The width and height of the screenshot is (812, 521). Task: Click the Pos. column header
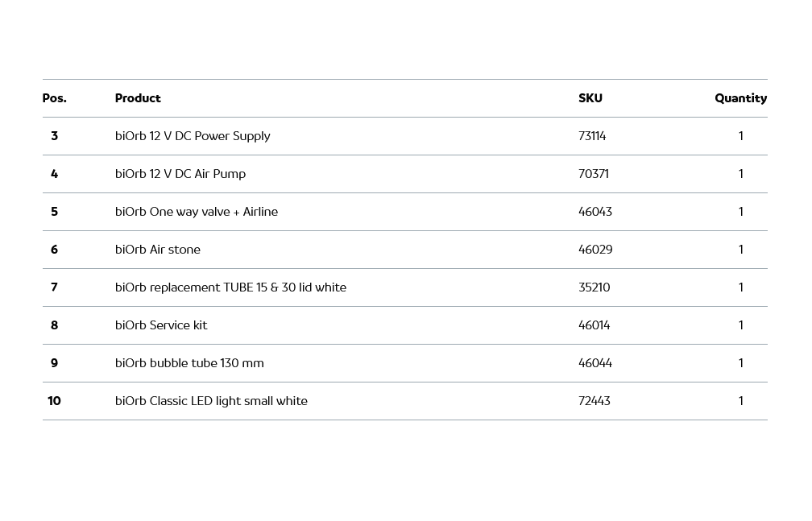tap(54, 98)
